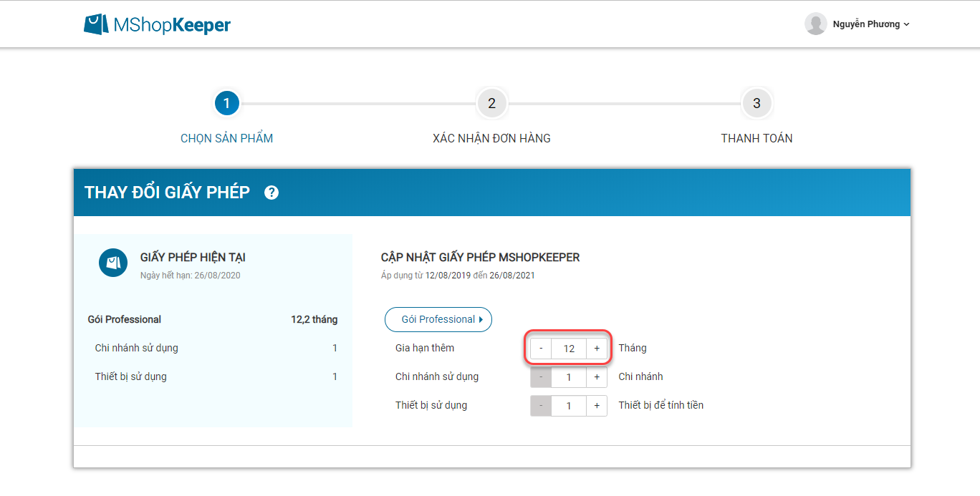This screenshot has height=496, width=980.
Task: Click the Áp dụng từ 12/08/2019 date line
Action: coord(458,275)
